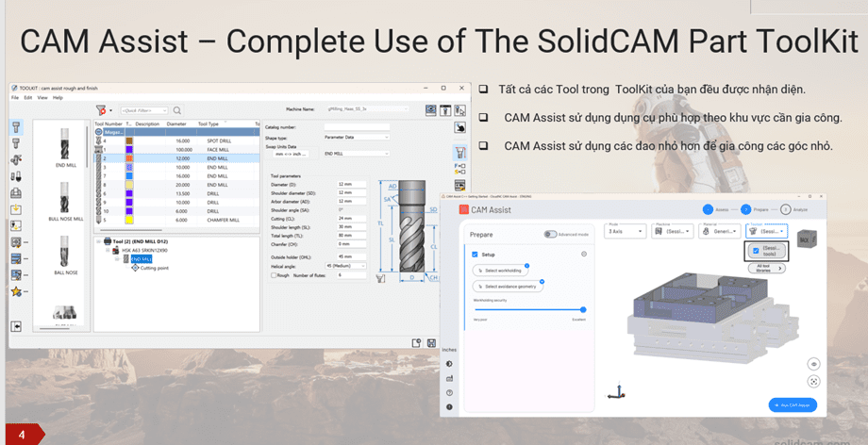Viewport: 868px width, 445px height.
Task: Click the contrast theme icon in CAM Assist sidebar
Action: pyautogui.click(x=449, y=364)
